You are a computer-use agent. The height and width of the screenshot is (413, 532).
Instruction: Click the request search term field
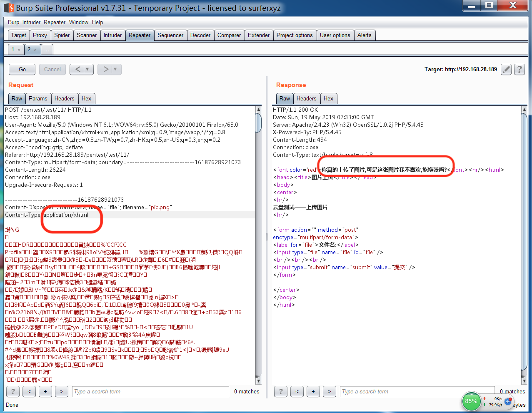[x=151, y=391]
